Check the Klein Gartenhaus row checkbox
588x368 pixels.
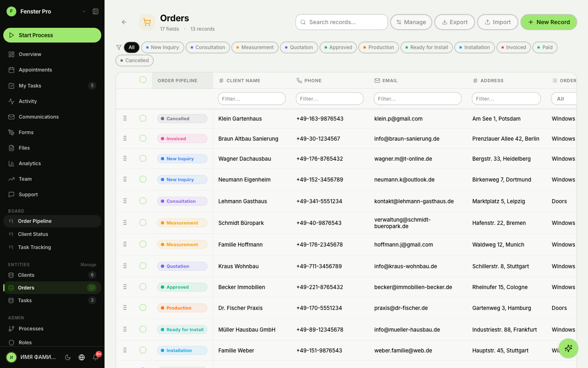(x=143, y=118)
